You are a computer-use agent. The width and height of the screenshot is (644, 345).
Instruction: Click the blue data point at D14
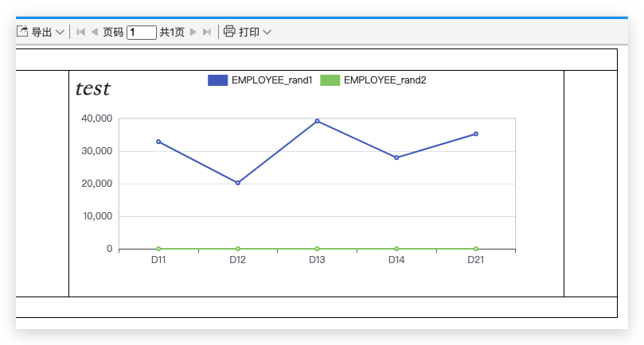[x=396, y=157]
